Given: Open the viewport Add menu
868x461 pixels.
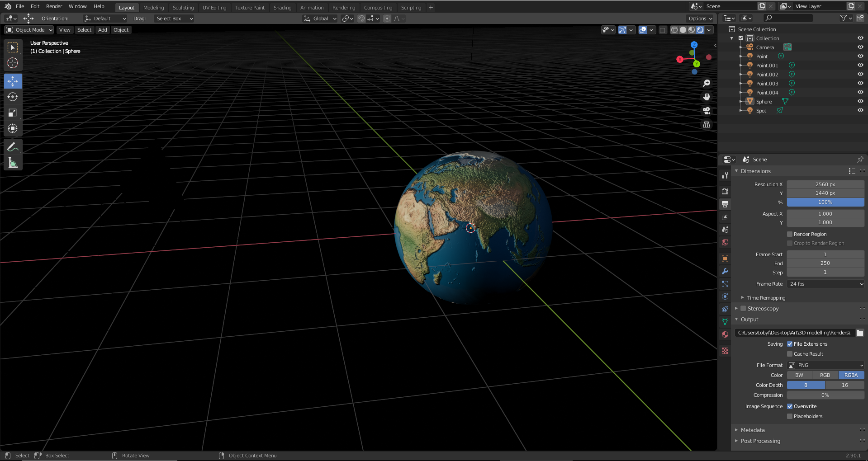Looking at the screenshot, I should click(x=103, y=30).
